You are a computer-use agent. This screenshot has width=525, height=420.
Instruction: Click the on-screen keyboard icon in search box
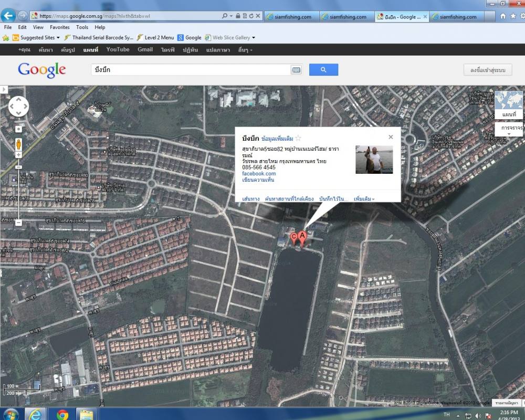pyautogui.click(x=296, y=70)
